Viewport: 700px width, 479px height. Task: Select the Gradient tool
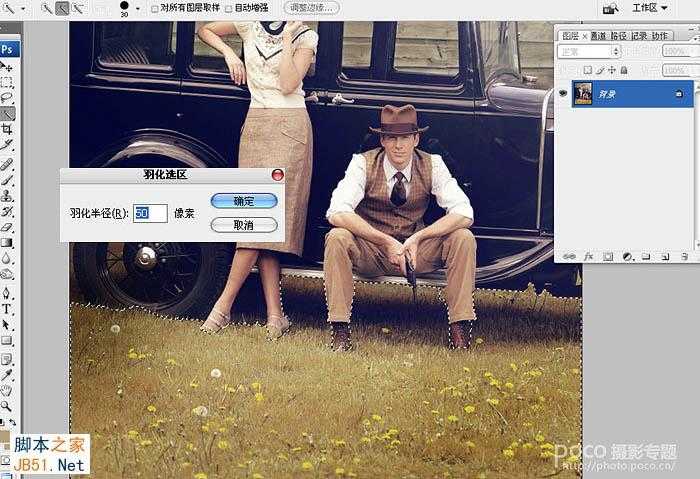(7, 242)
